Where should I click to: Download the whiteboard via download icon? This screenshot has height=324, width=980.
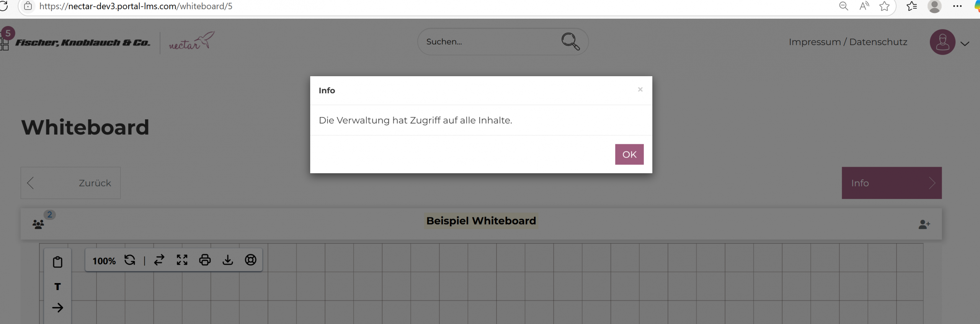[x=228, y=260]
